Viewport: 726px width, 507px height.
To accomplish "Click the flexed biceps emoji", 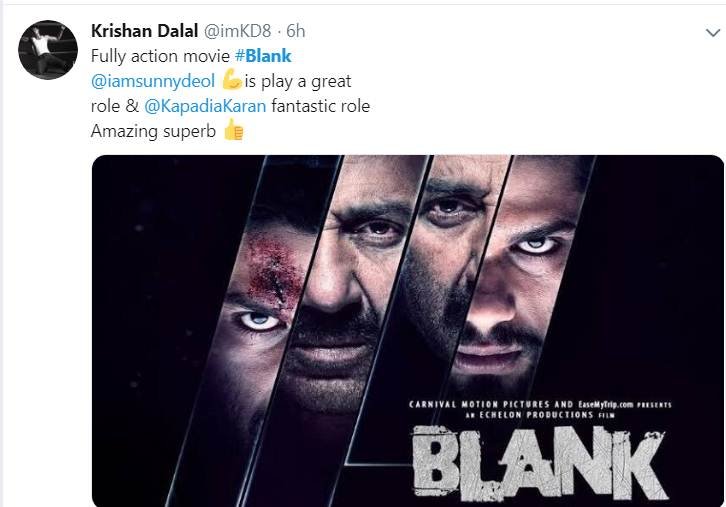I will (232, 79).
